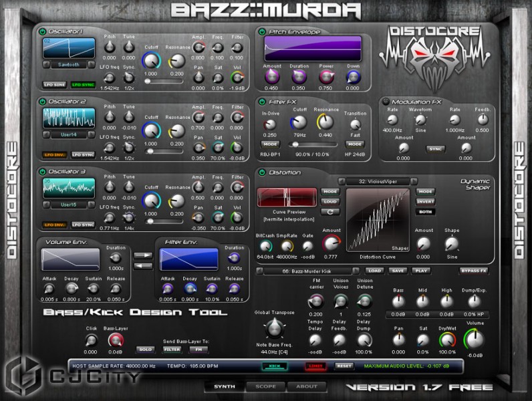532x401 pixels.
Task: Click the SOLO bass layer button
Action: (146, 350)
